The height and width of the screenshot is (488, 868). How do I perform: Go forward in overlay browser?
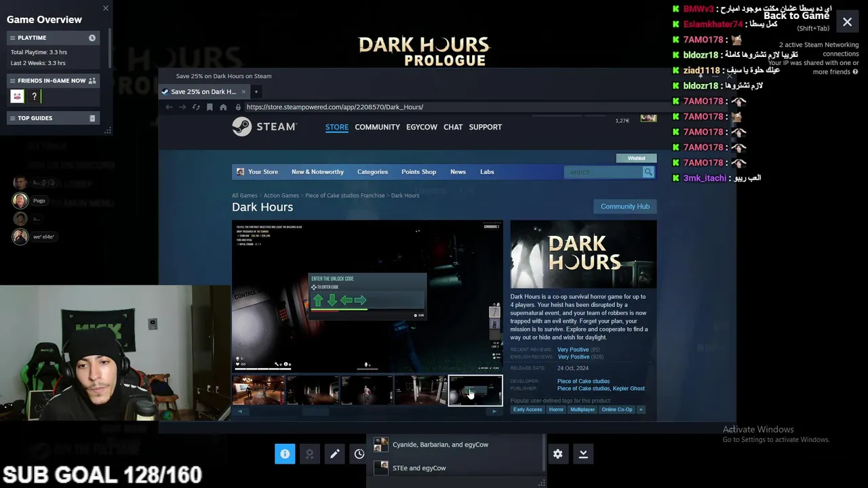182,107
